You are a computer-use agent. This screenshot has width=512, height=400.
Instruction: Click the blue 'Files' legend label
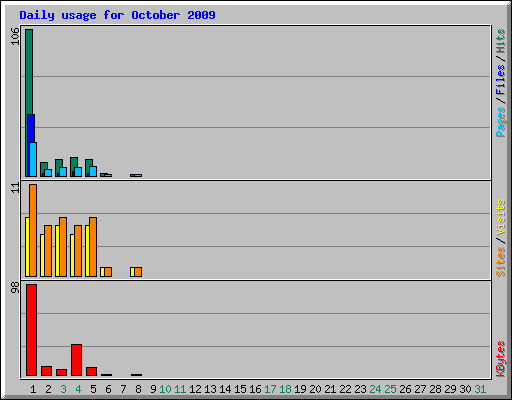pos(501,80)
